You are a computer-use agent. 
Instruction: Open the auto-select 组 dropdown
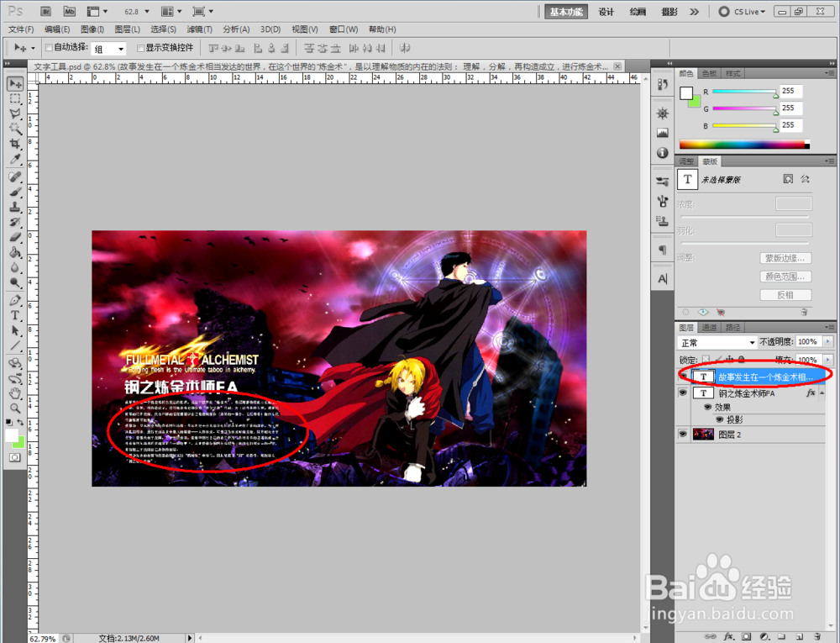tap(108, 50)
